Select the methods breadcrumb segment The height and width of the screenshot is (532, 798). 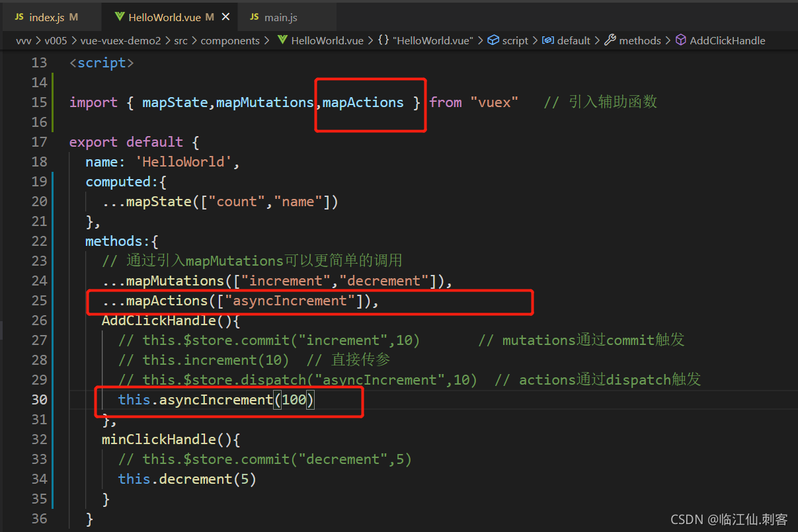click(x=640, y=40)
